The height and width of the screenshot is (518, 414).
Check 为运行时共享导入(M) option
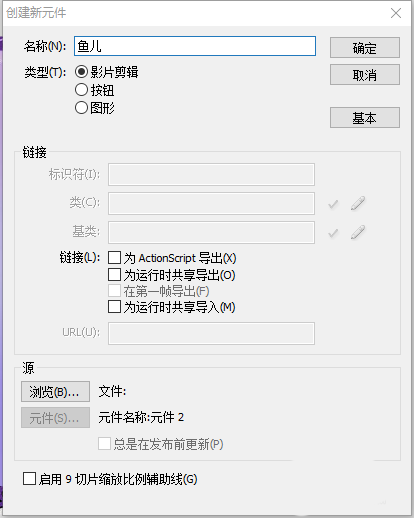click(x=114, y=307)
